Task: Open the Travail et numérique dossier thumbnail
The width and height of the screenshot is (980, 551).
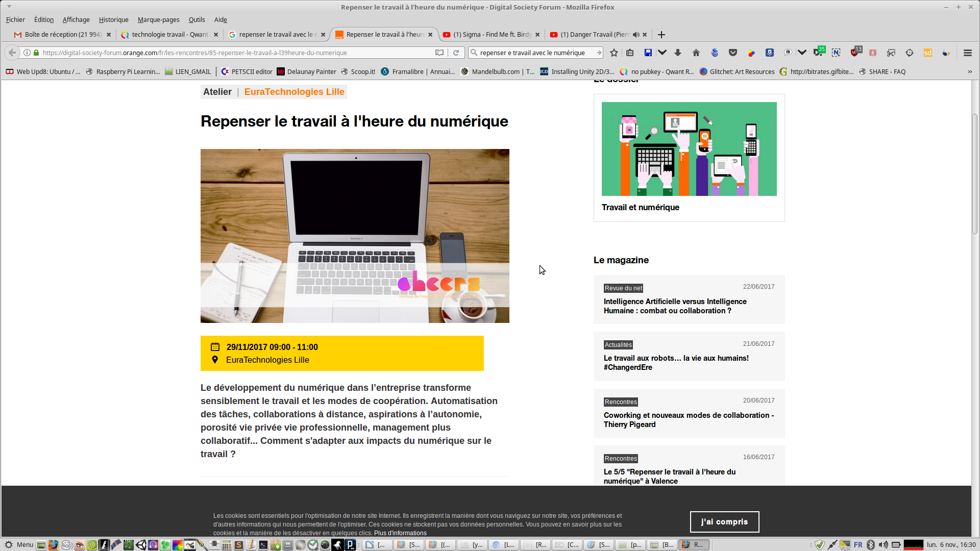Action: point(689,149)
